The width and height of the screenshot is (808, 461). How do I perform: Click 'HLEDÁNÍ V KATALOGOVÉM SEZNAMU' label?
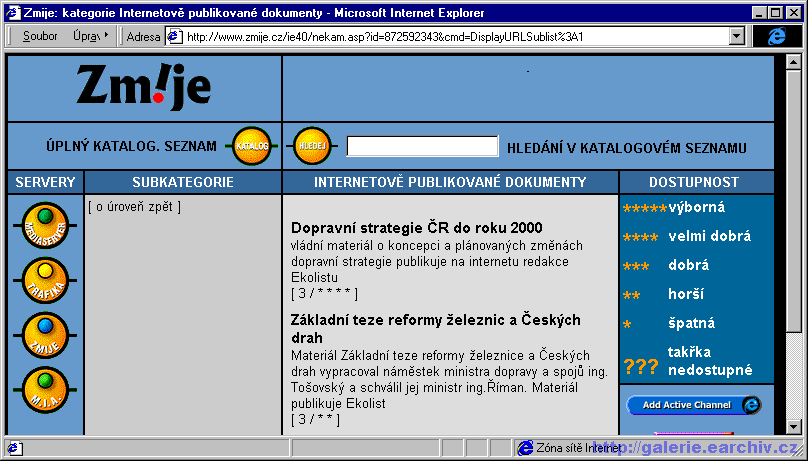(627, 148)
